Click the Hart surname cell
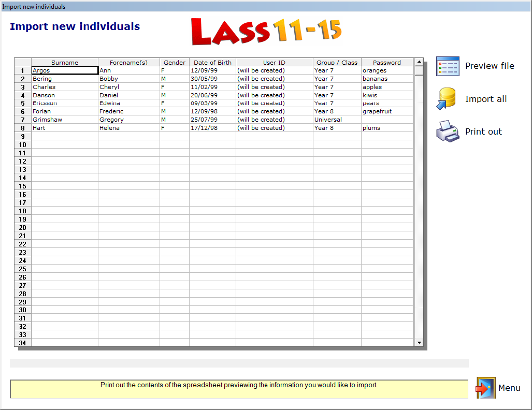The width and height of the screenshot is (532, 410). pos(65,128)
